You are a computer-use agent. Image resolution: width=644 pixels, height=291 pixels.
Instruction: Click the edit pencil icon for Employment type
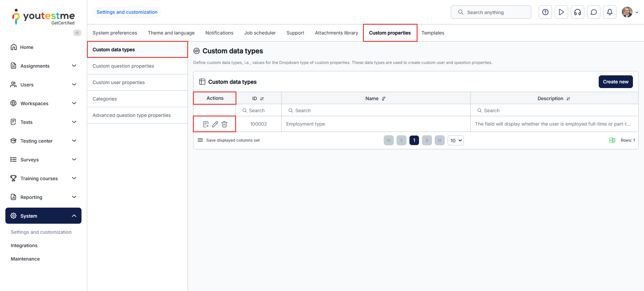pyautogui.click(x=215, y=124)
